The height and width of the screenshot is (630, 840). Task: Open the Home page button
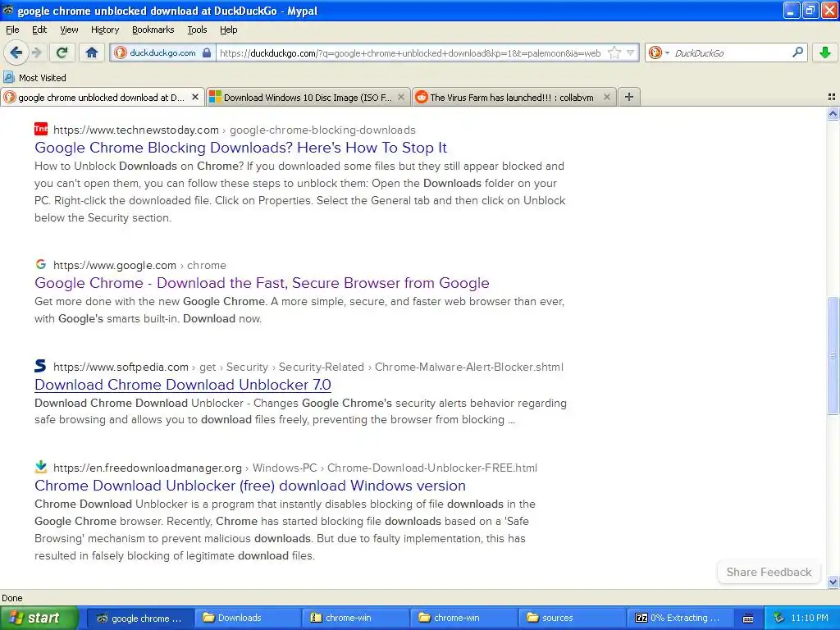coord(92,52)
